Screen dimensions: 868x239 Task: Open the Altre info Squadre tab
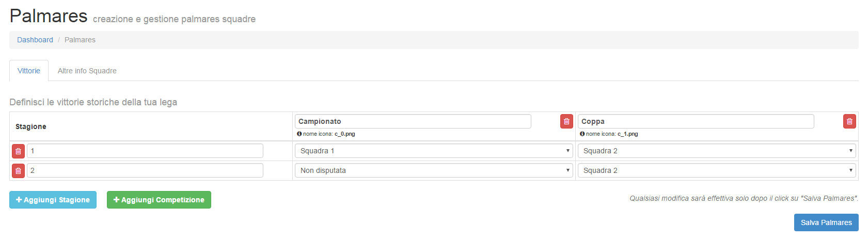pos(87,71)
